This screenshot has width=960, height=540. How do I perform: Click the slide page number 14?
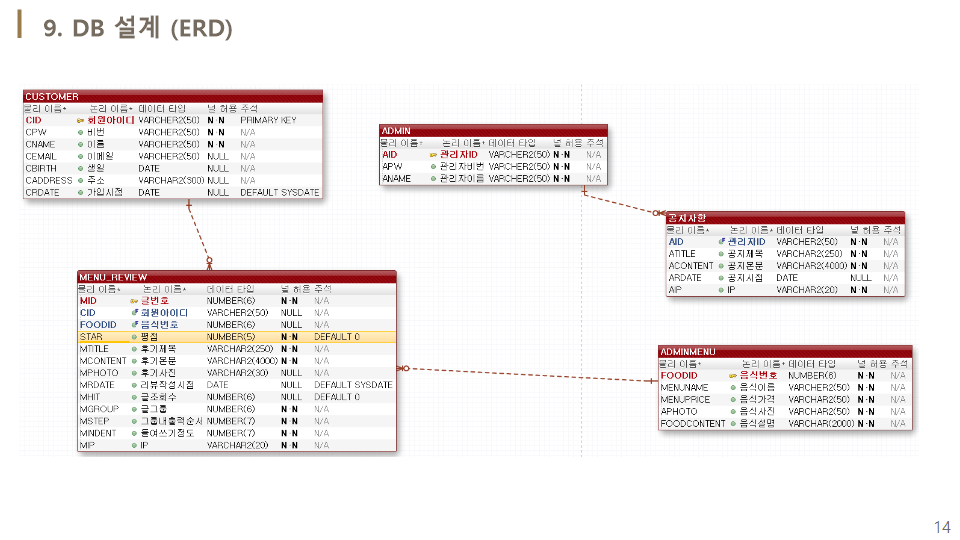[942, 527]
